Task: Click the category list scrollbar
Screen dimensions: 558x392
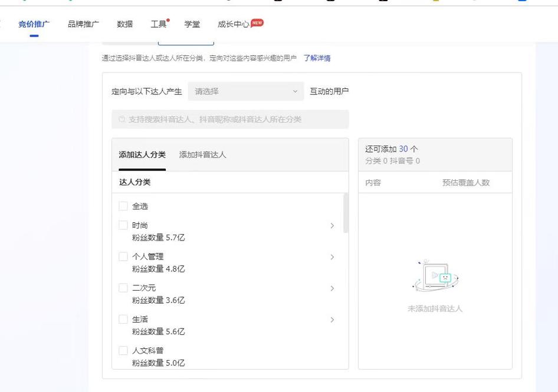Action: click(346, 213)
